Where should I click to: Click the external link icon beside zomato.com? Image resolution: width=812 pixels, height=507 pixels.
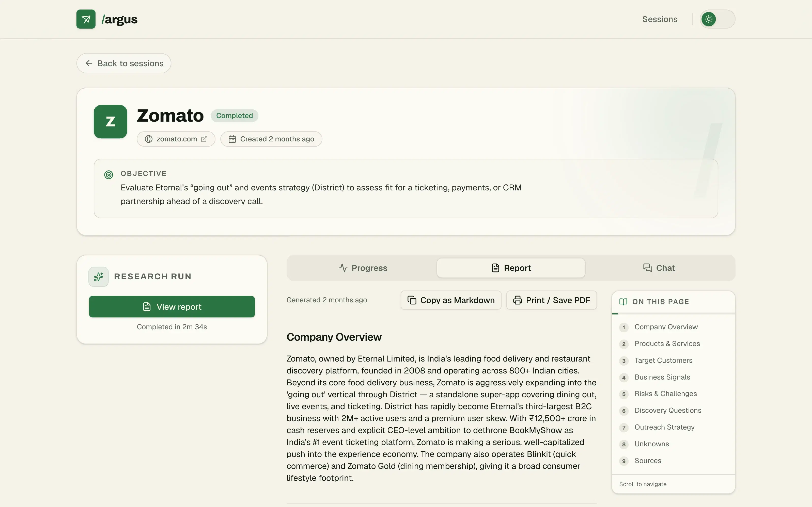(204, 139)
